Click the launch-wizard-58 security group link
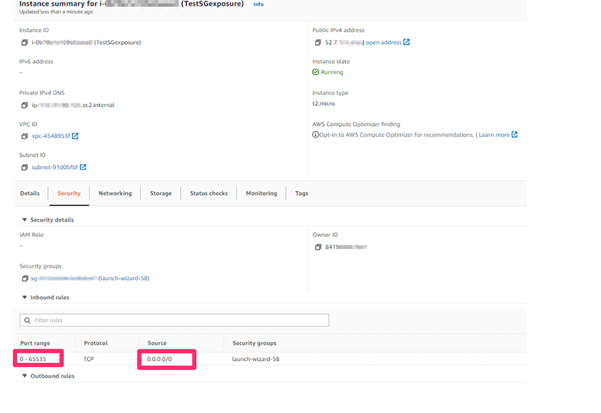Viewport: 601px width, 413px height. pos(124,279)
